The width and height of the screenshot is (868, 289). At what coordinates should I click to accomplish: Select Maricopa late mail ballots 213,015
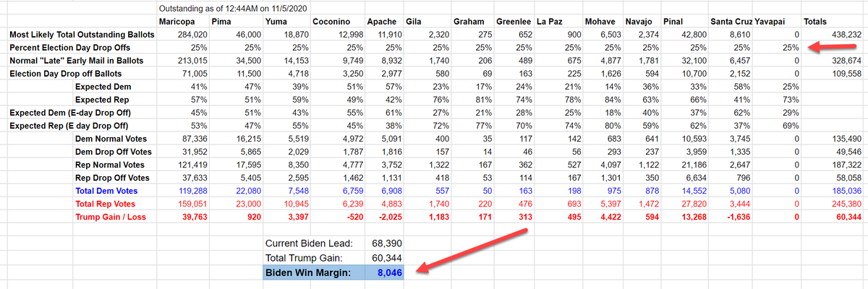click(x=192, y=61)
